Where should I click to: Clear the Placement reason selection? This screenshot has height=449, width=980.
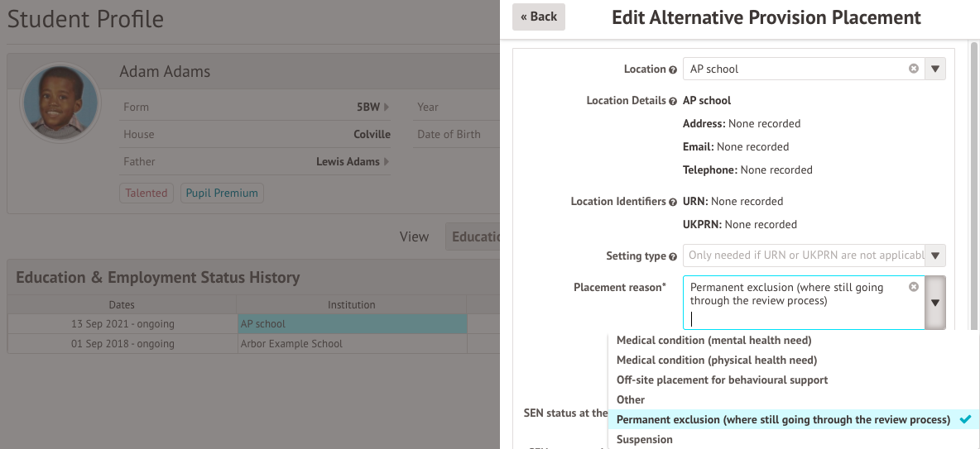pyautogui.click(x=914, y=287)
